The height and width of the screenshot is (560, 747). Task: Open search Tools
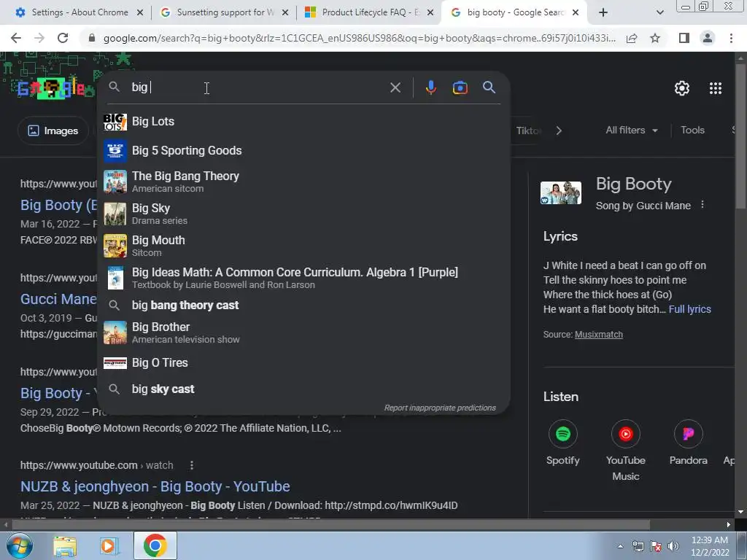click(692, 130)
